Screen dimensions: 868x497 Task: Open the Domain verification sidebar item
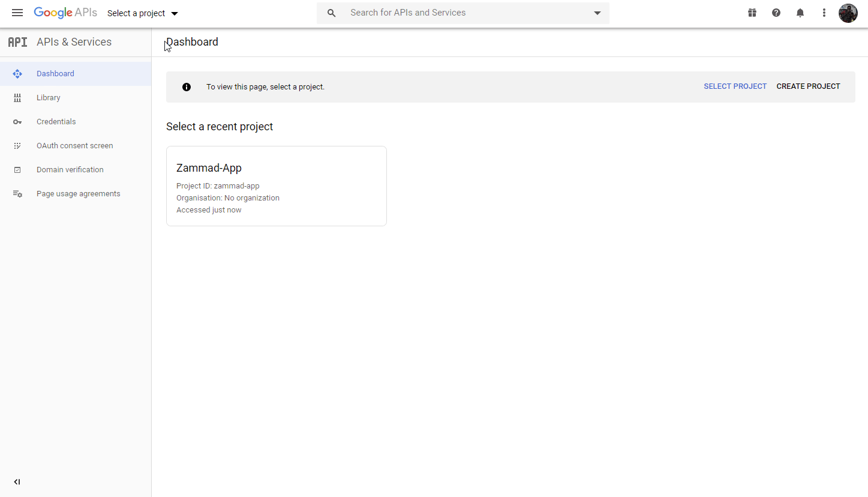pos(76,170)
